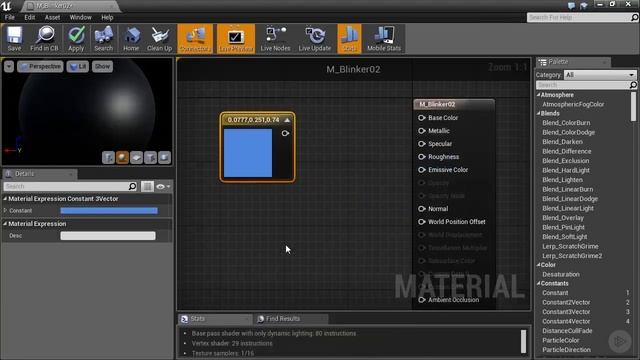Collapse the Blends palette category

click(x=538, y=113)
